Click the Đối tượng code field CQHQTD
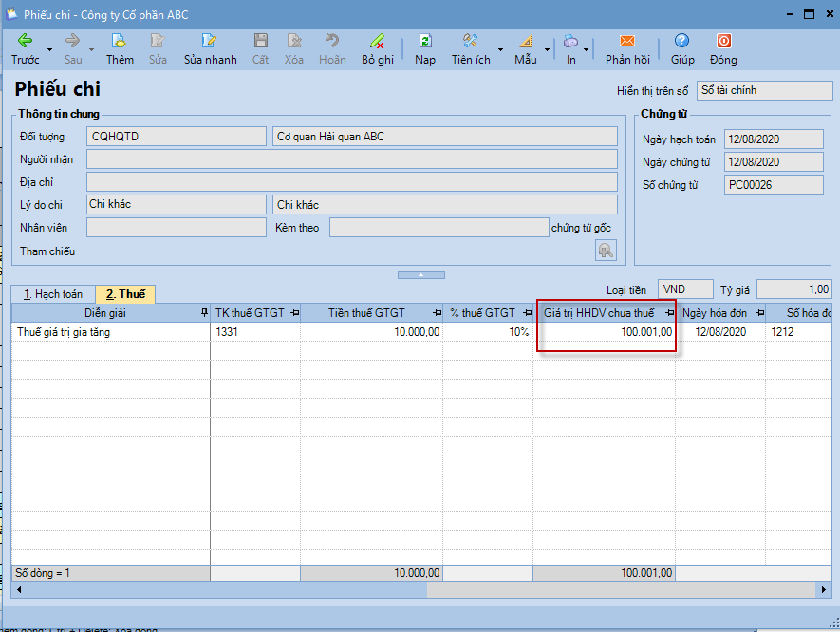This screenshot has width=840, height=632. click(x=177, y=136)
